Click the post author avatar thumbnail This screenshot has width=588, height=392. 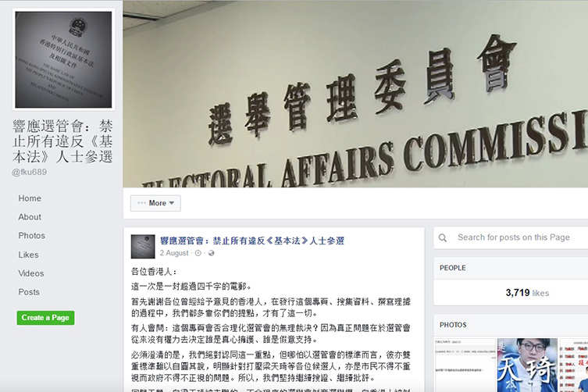click(143, 247)
